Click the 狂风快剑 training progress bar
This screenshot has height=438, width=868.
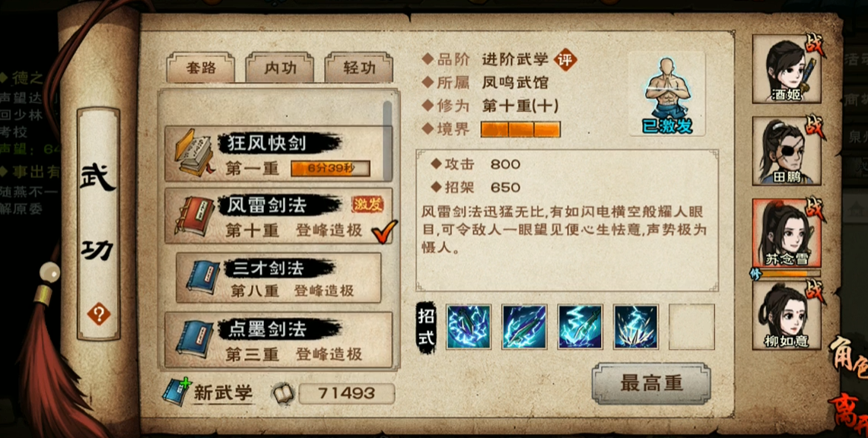tap(330, 168)
